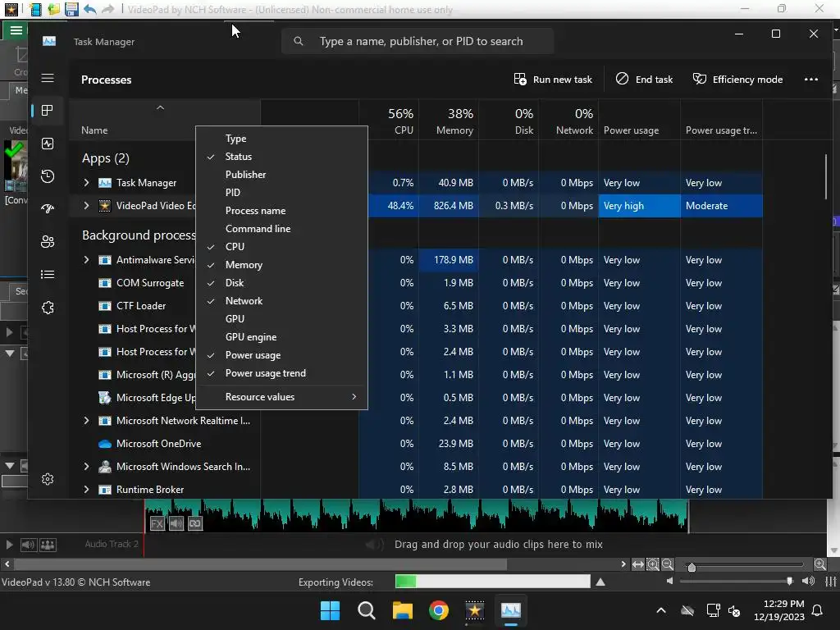Open Task Manager navigation hamburger menu
This screenshot has height=630, width=840.
(48, 78)
